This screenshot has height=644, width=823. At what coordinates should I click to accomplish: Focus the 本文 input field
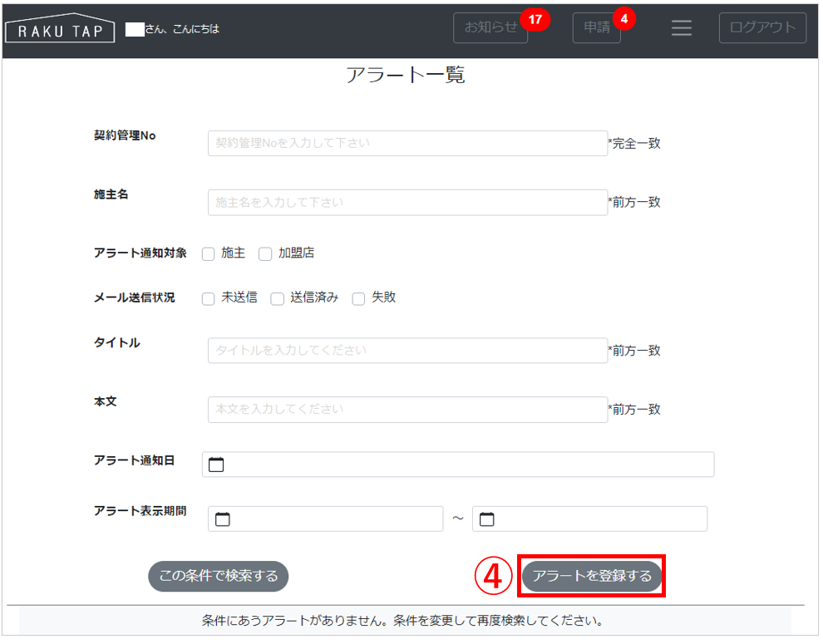408,410
